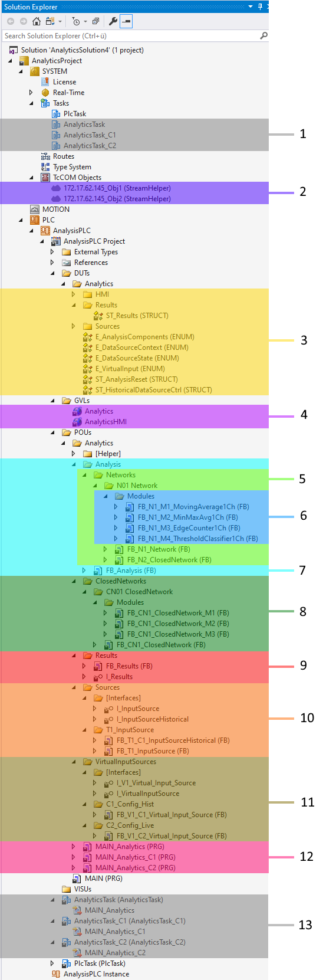
Task: Open FB_T1_C1_InputSourceHistorical (FB)
Action: coord(173,740)
